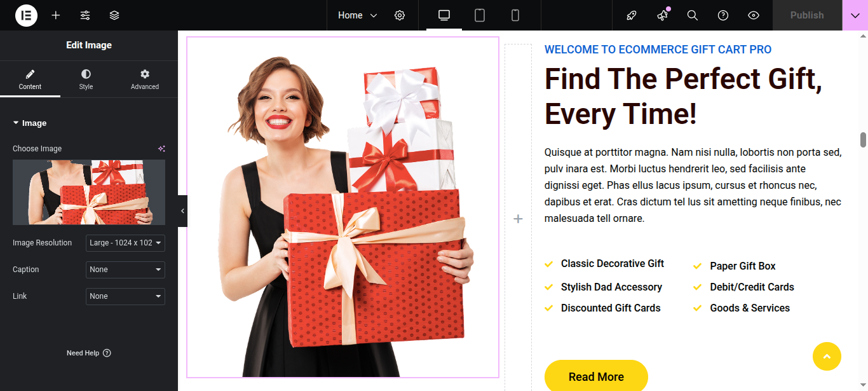Click the help question mark icon
Screen dimensions: 868x391
click(x=723, y=15)
